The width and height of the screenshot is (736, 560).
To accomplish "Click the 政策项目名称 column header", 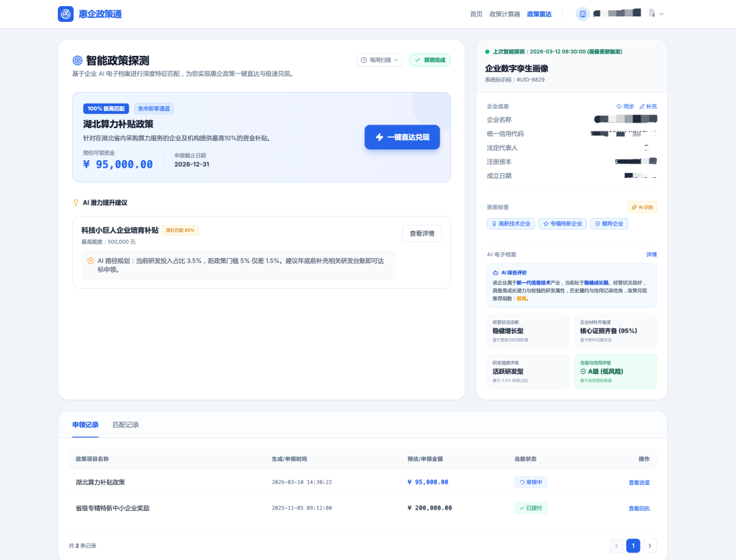I will pyautogui.click(x=92, y=459).
